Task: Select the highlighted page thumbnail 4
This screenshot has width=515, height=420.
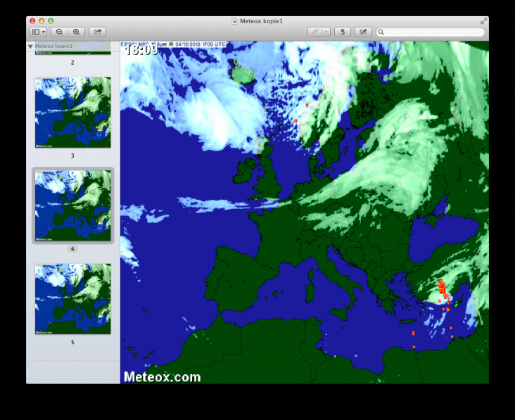Action: pyautogui.click(x=73, y=205)
